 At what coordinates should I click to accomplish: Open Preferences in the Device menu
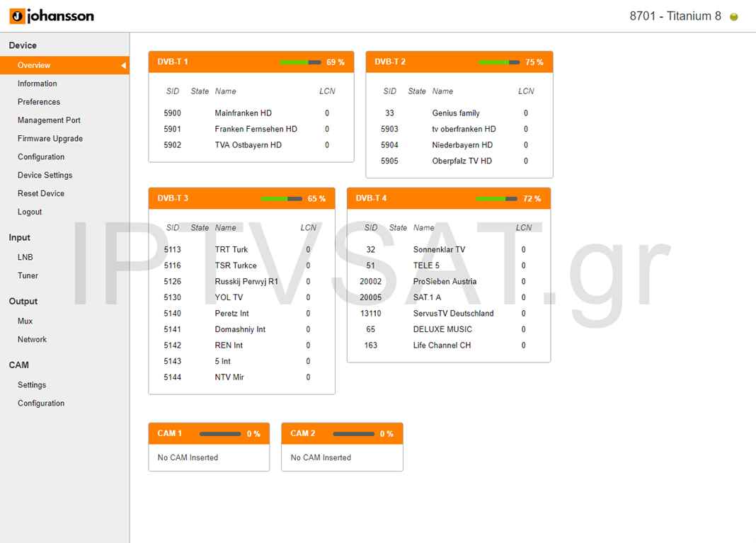click(x=39, y=102)
